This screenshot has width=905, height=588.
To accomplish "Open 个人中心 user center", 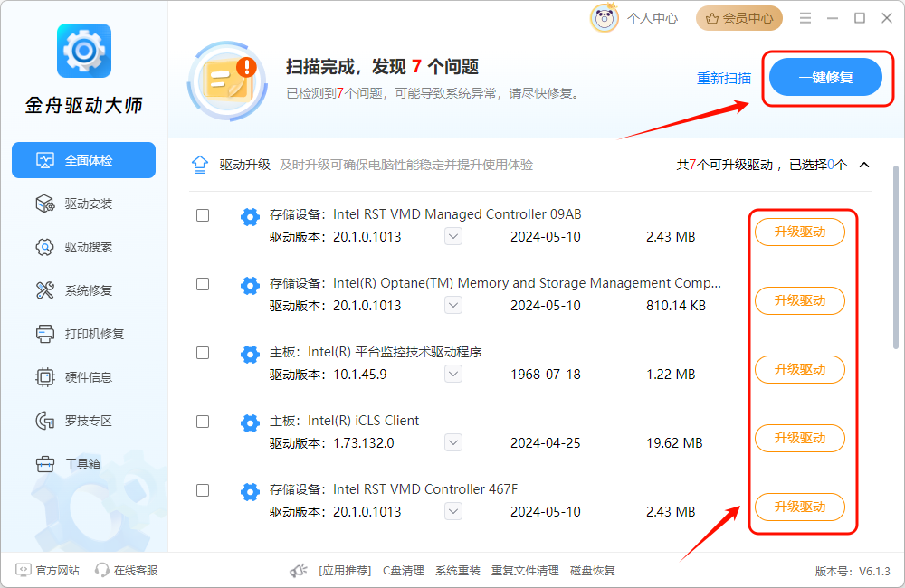I will coord(635,18).
